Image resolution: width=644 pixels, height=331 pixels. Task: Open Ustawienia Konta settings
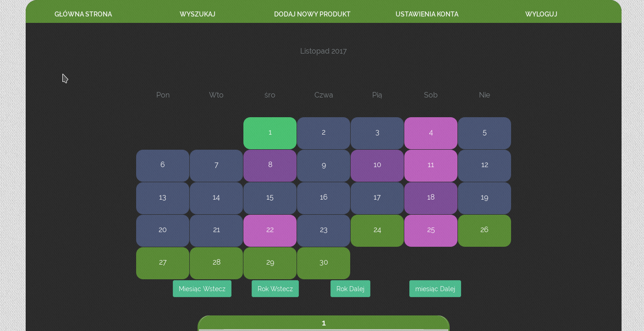pos(427,14)
